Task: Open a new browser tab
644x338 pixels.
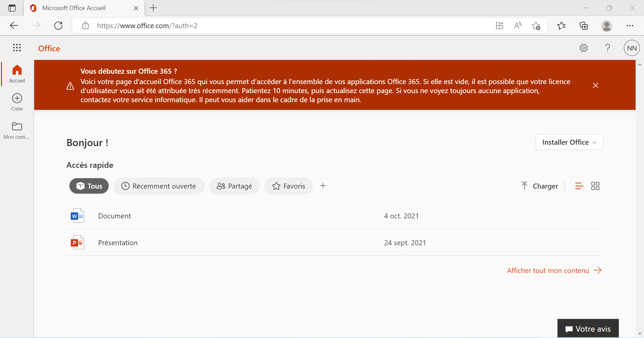Action: [x=153, y=8]
